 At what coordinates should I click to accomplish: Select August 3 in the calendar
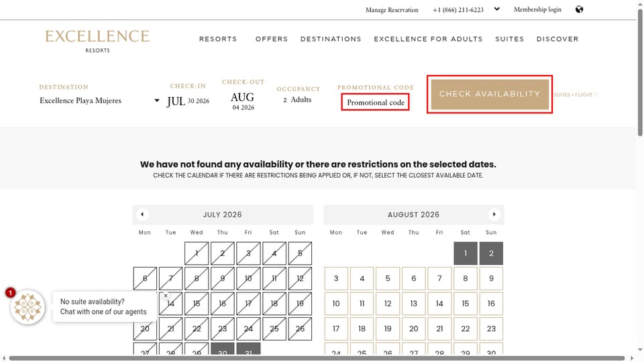336,278
